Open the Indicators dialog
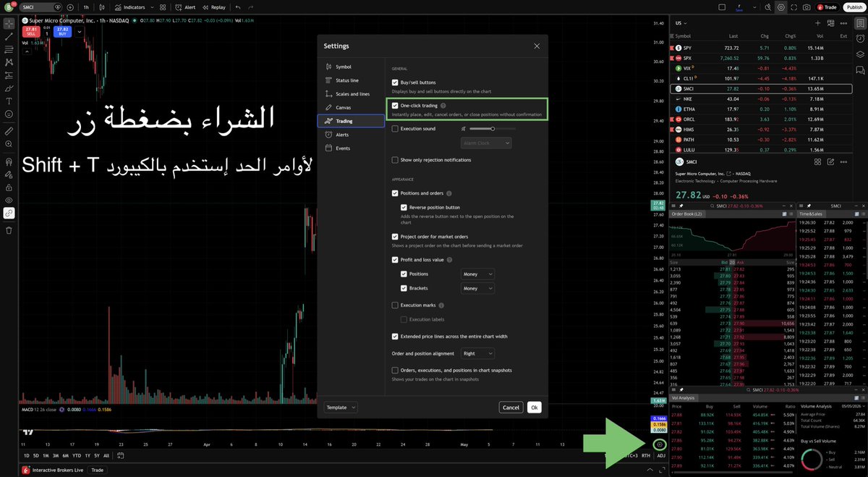Screen dimensions: 868x477 129,7
